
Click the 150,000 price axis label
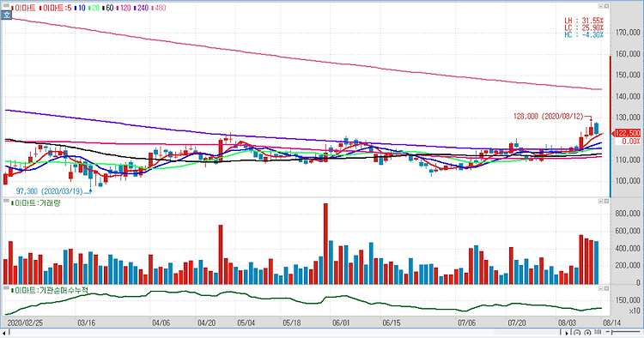coord(628,75)
